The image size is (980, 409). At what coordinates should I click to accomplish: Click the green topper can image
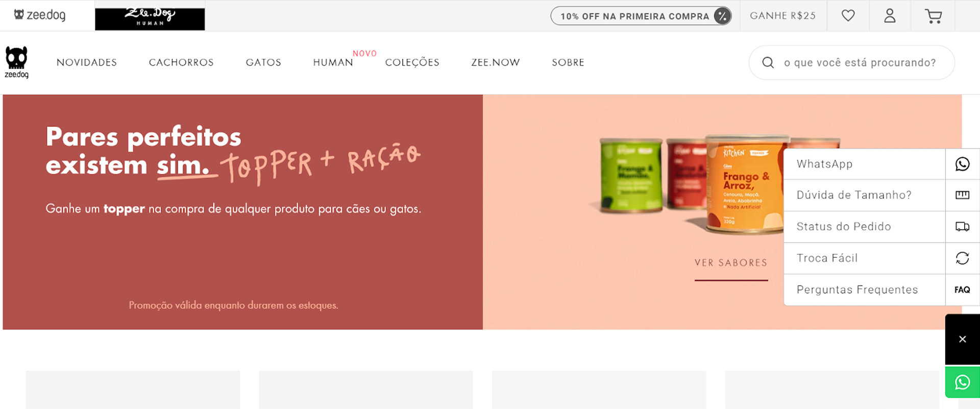click(x=630, y=175)
